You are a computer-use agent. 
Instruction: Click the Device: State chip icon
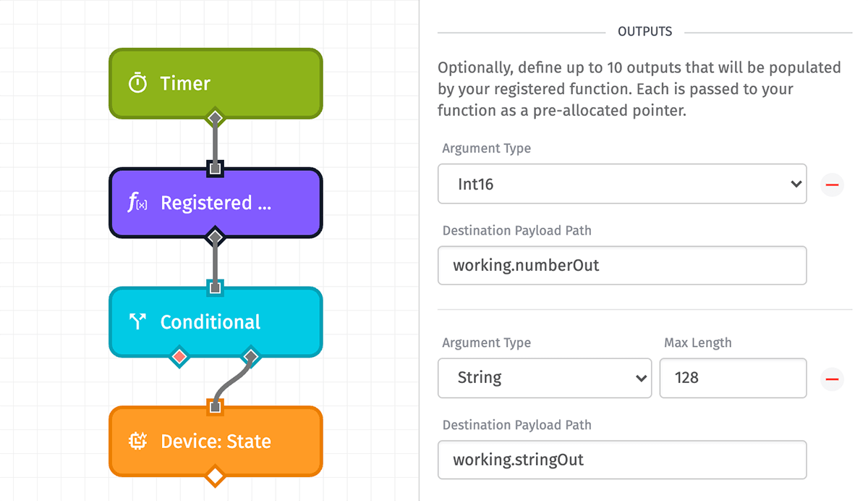click(x=137, y=442)
